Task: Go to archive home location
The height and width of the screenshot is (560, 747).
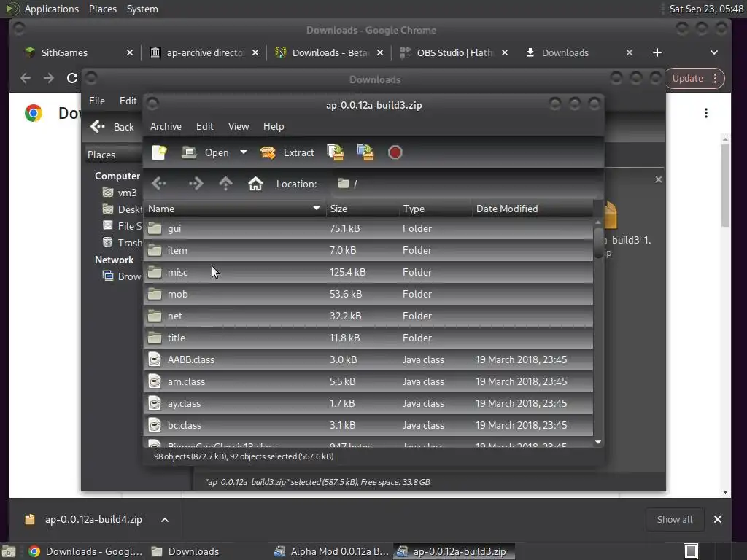Action: tap(255, 183)
